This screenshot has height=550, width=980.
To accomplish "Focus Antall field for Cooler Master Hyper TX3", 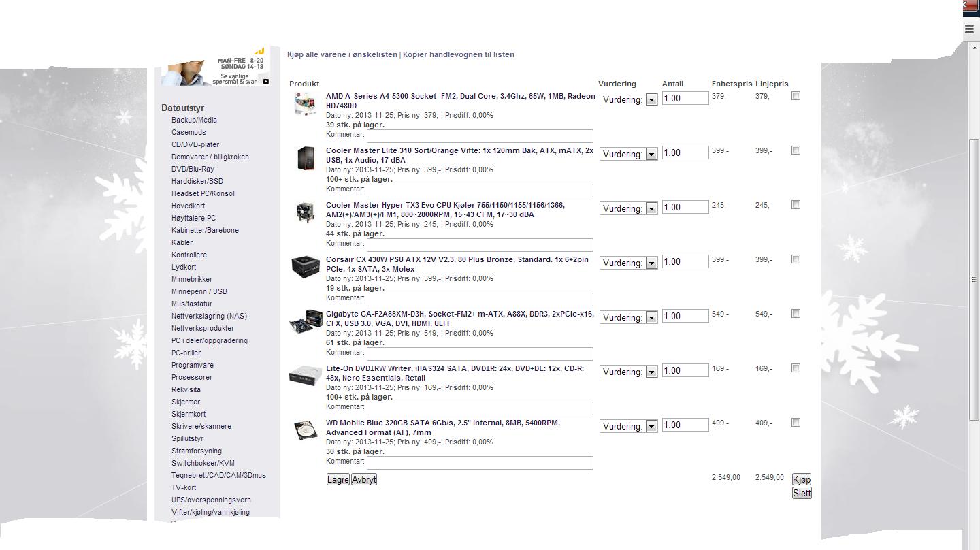I will point(685,207).
